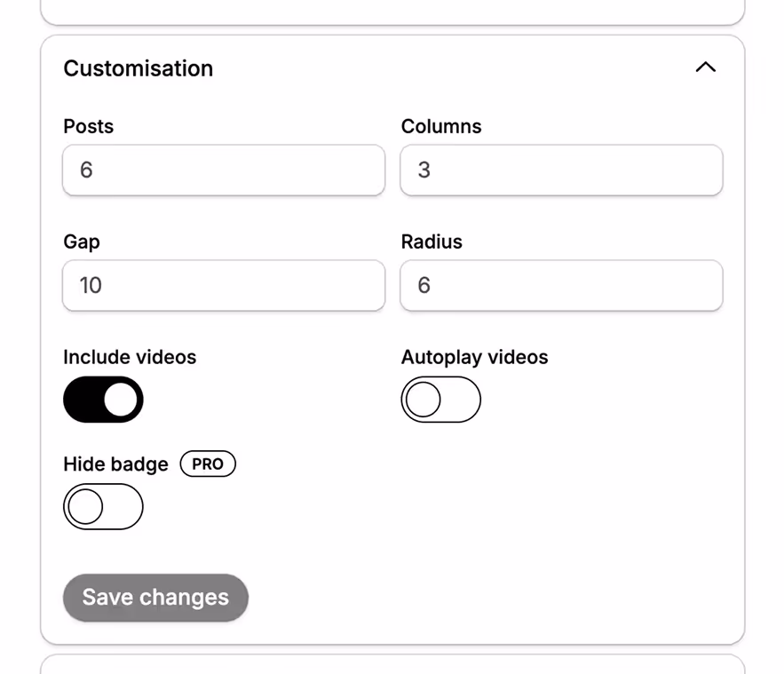Viewport: 784px width, 674px height.
Task: Disable the Include videos switch
Action: coord(103,399)
